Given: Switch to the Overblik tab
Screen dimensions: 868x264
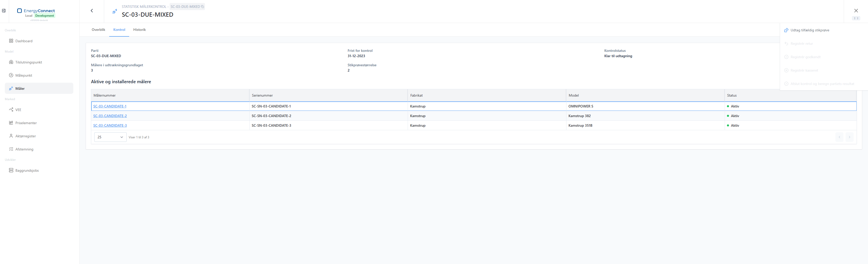Looking at the screenshot, I should (98, 30).
